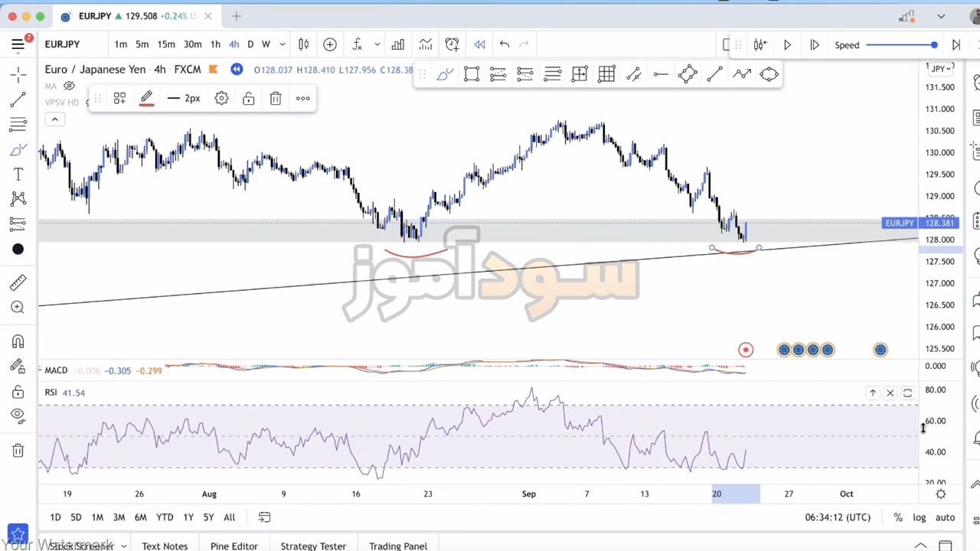Move the RSI pane up
This screenshot has height=551, width=980.
tap(873, 393)
